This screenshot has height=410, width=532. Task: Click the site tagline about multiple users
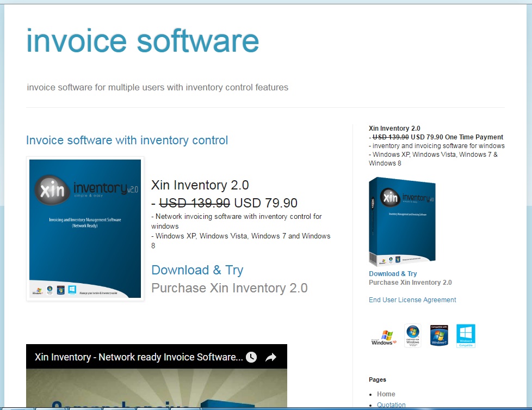coord(157,87)
